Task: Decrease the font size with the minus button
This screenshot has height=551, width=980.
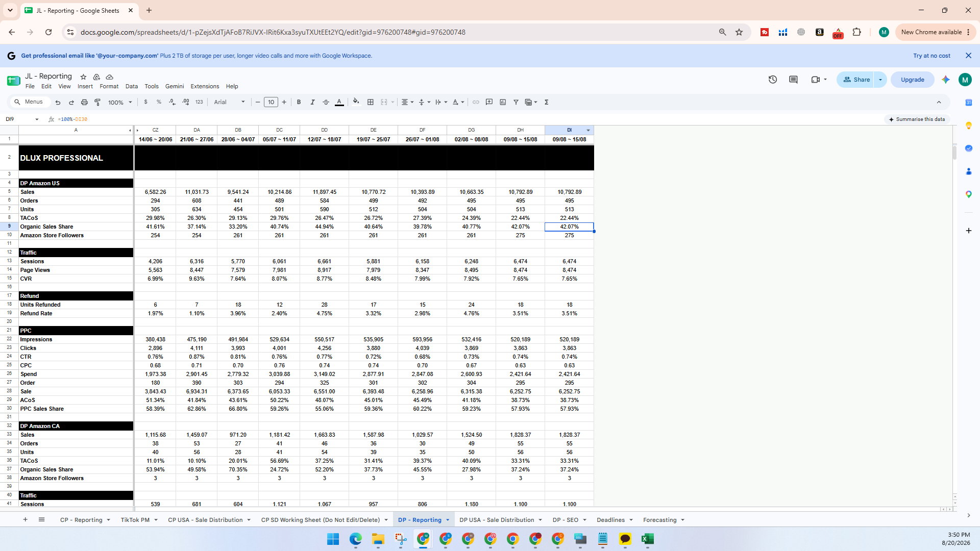Action: point(258,102)
